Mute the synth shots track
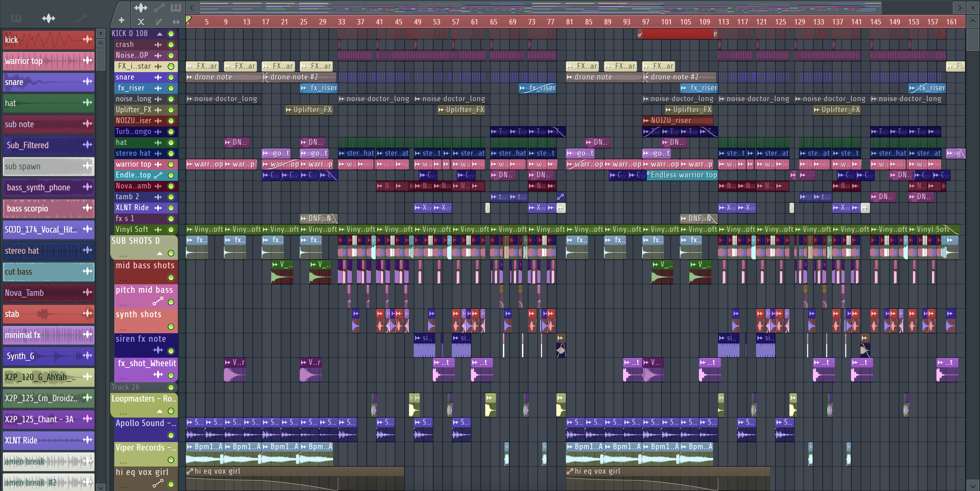Image resolution: width=980 pixels, height=491 pixels. (x=171, y=326)
